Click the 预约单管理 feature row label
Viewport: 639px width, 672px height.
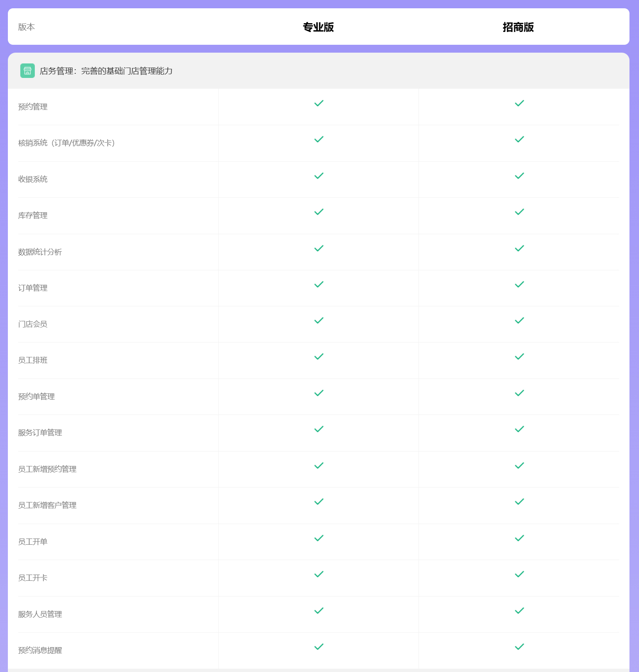pyautogui.click(x=36, y=397)
